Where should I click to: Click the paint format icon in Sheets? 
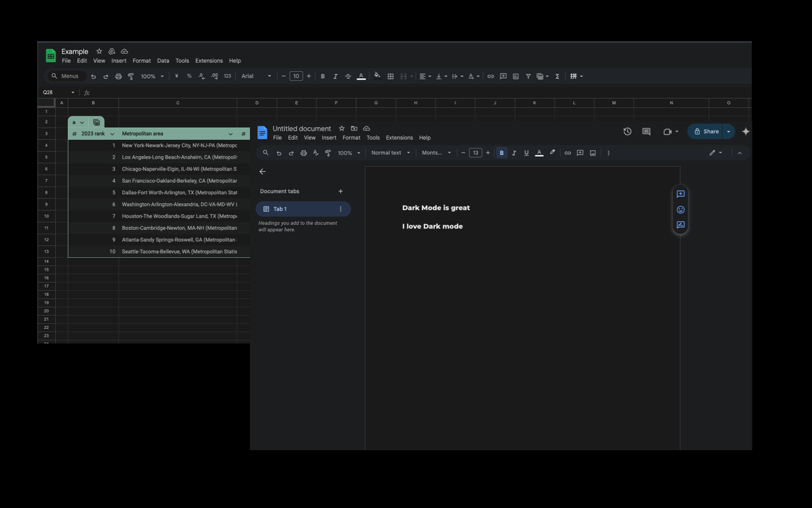131,76
